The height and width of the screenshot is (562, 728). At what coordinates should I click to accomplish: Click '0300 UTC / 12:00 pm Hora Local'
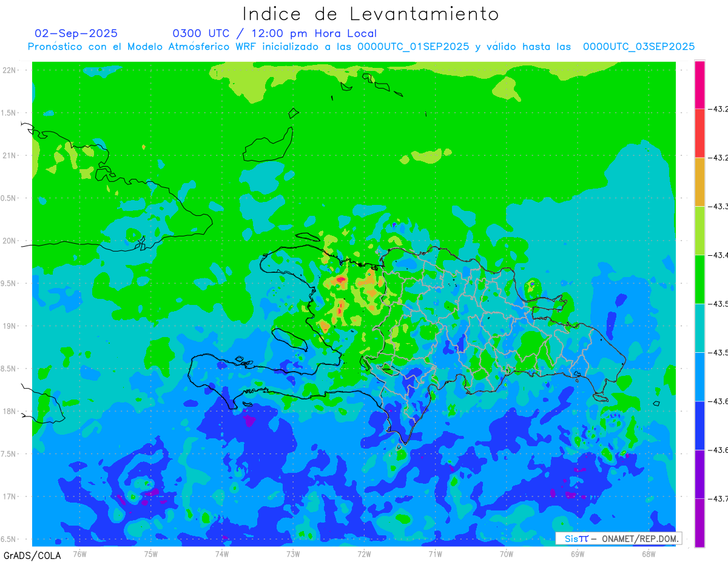point(275,33)
